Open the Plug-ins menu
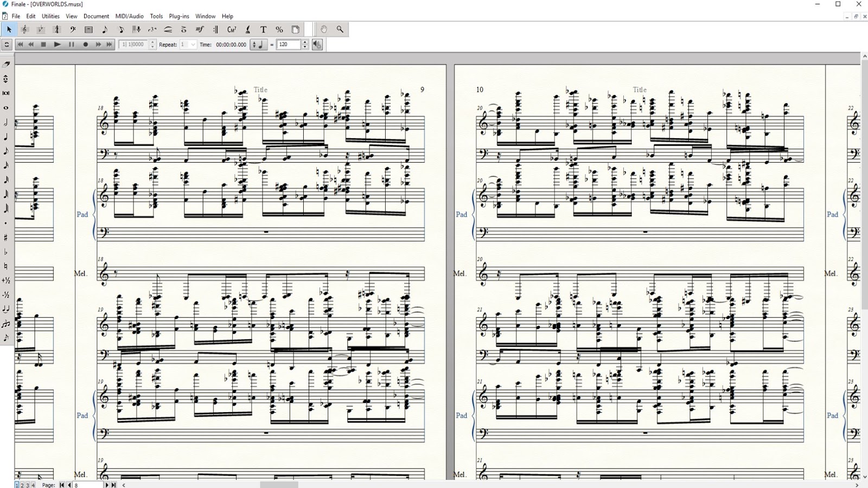 point(179,16)
